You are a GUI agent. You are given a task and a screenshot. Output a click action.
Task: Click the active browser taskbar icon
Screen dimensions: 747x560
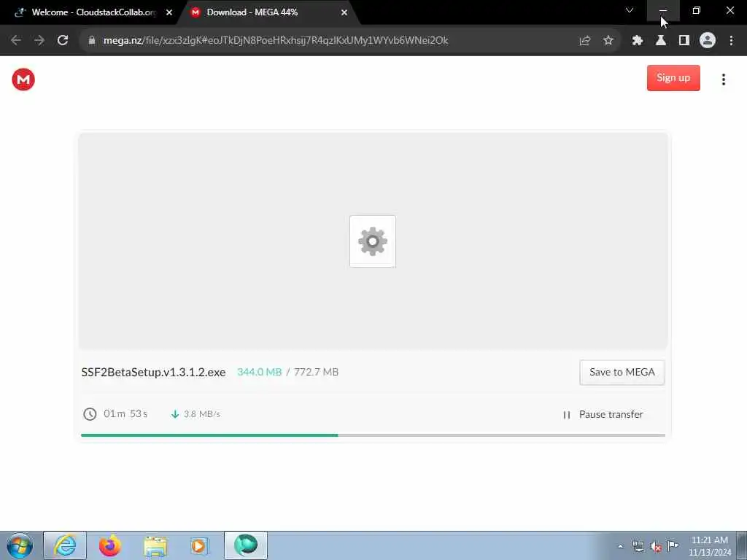[246, 545]
